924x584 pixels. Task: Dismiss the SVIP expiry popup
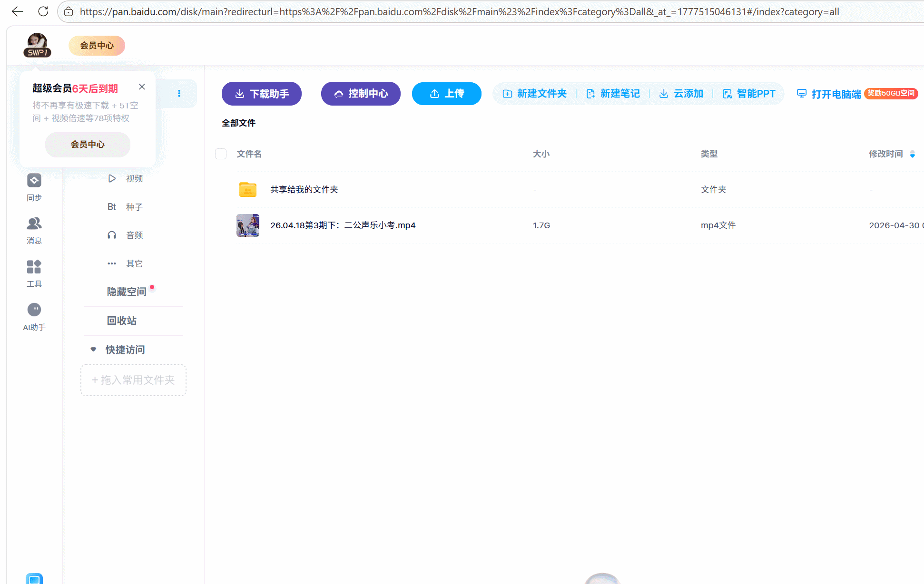point(142,87)
